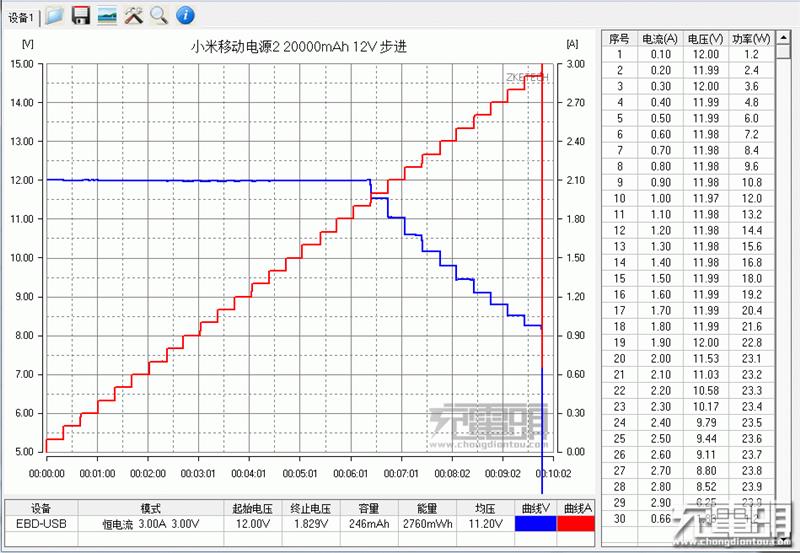Select current 0.50 in row 5
The image size is (800, 553).
tap(660, 118)
